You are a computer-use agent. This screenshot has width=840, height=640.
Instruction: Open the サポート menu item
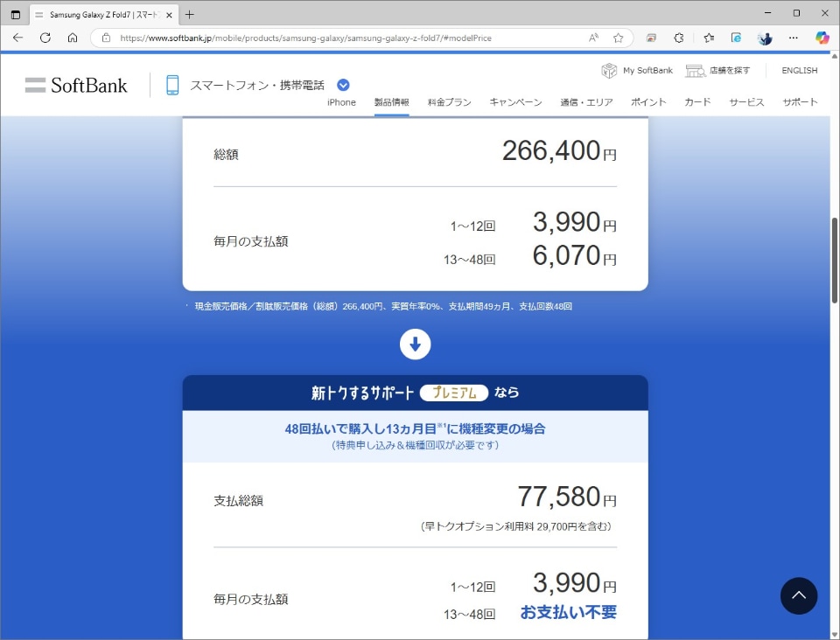800,102
